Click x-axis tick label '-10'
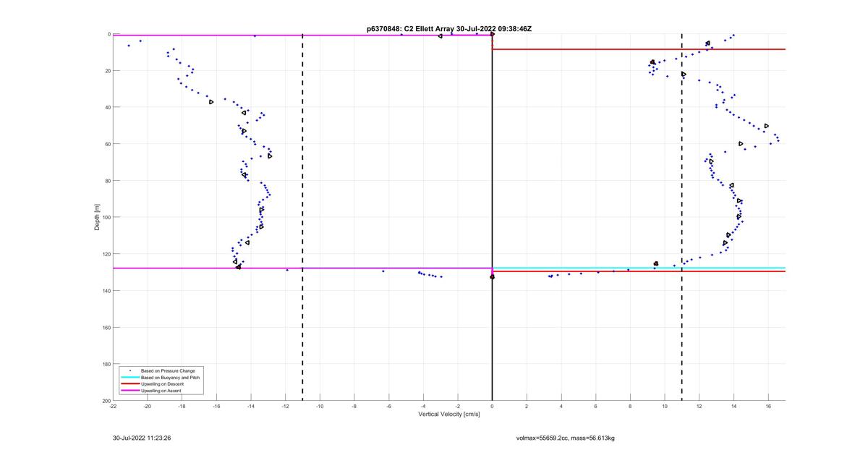 click(x=320, y=407)
